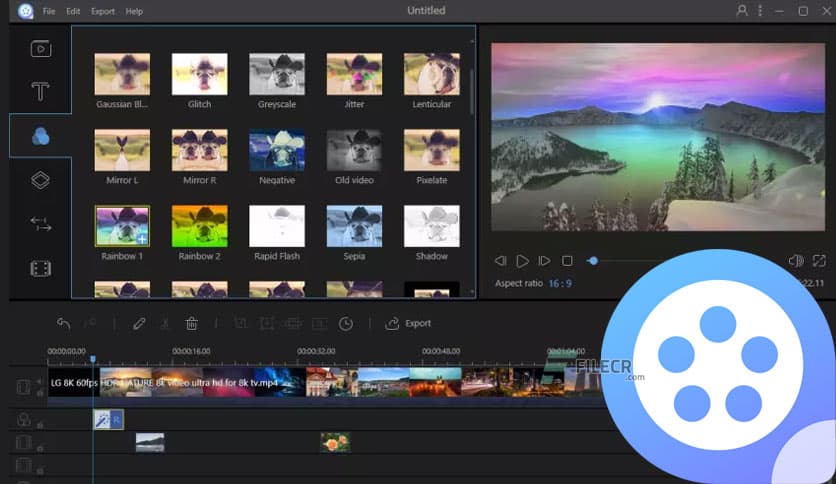Open the vertical dots options menu

[760, 10]
